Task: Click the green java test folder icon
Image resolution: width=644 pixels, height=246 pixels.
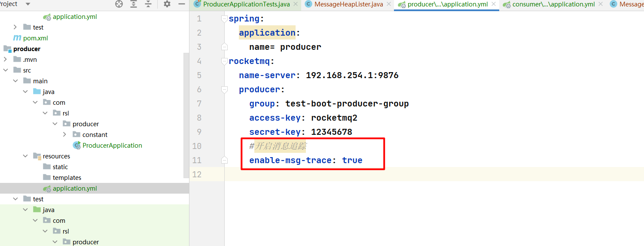Action: tap(37, 210)
